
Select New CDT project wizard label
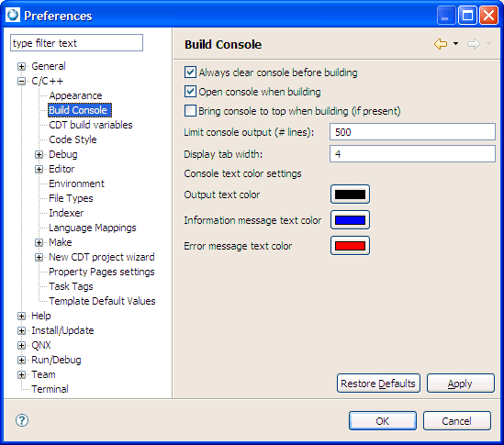pos(102,257)
